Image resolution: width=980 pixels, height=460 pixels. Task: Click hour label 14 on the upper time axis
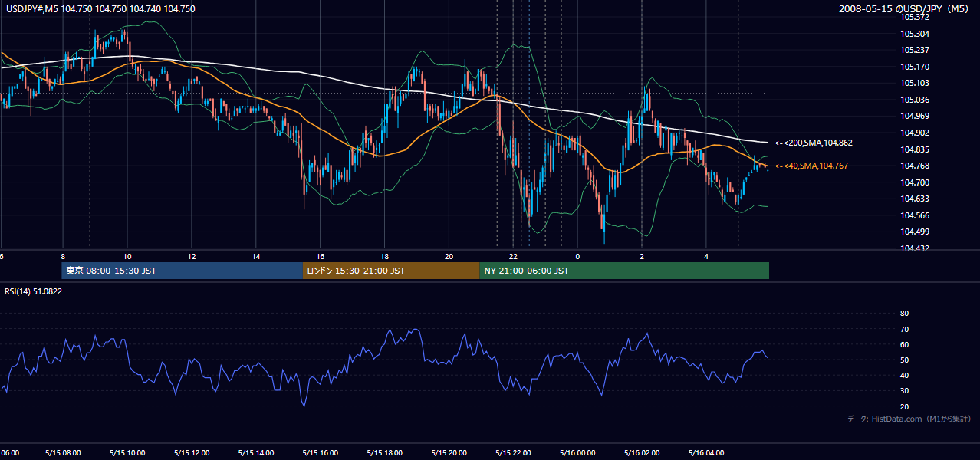coord(256,256)
